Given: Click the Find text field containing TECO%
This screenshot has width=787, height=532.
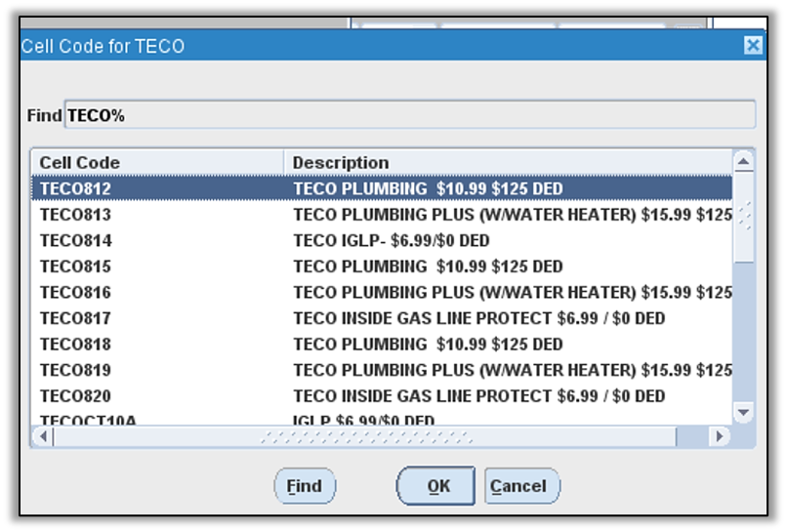Looking at the screenshot, I should (410, 115).
